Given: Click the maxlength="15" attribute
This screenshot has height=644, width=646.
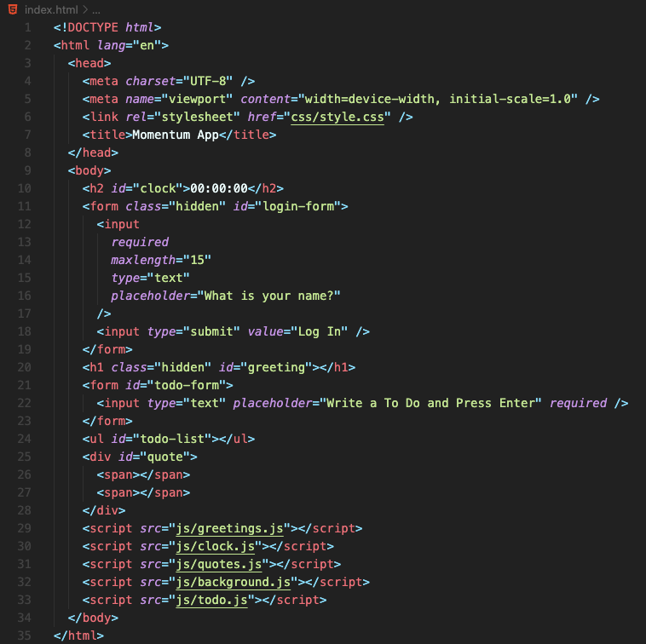Looking at the screenshot, I should tap(161, 260).
